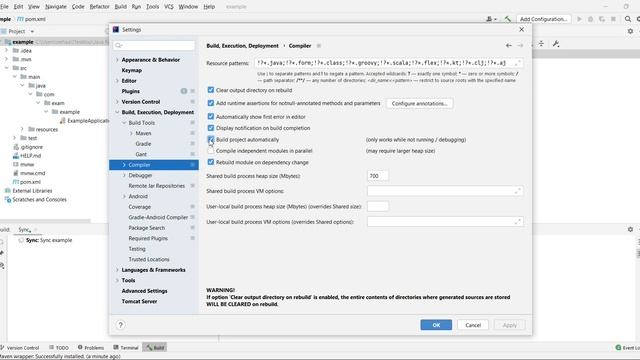Open the Build menu
This screenshot has width=640, height=360.
[x=120, y=7]
